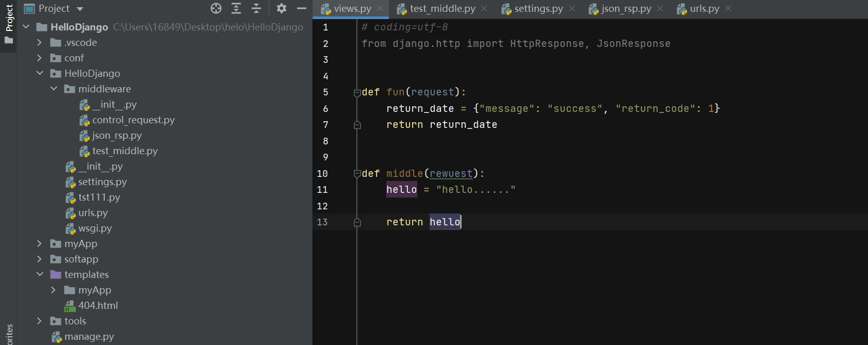Select urls.py in project tree
868x345 pixels.
point(93,212)
